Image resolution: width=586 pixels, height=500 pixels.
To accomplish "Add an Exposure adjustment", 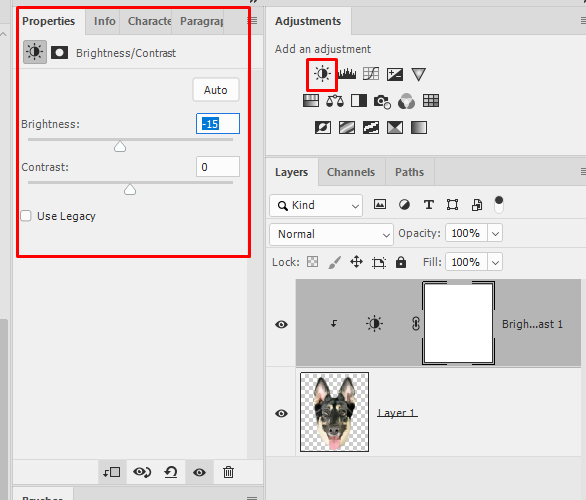I will click(395, 74).
